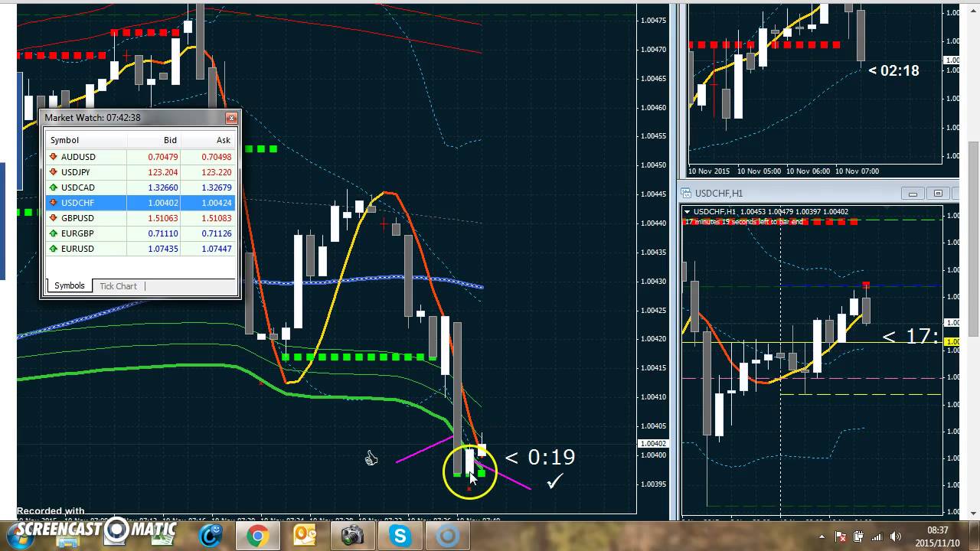Click the current price label 1.00402
980x551 pixels.
coord(653,444)
